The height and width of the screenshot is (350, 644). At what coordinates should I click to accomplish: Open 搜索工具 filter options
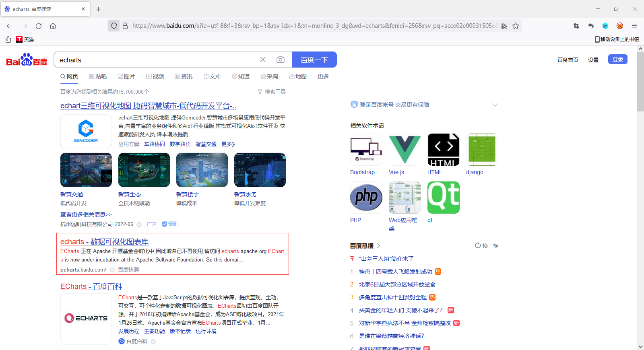pyautogui.click(x=272, y=92)
